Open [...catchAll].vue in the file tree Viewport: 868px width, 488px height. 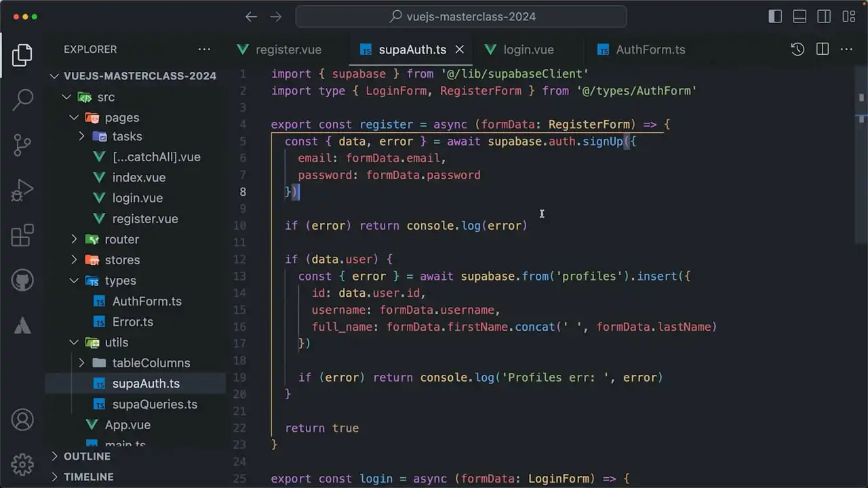coord(136,157)
